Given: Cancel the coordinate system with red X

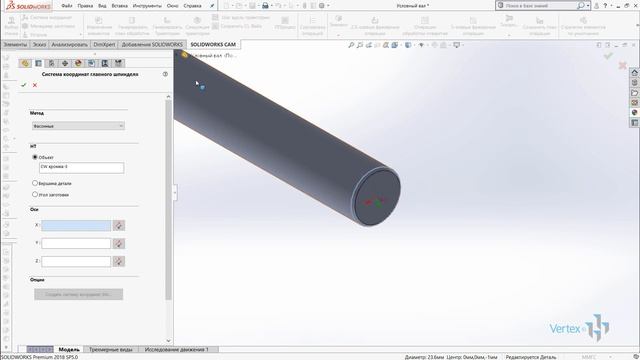Looking at the screenshot, I should point(35,85).
